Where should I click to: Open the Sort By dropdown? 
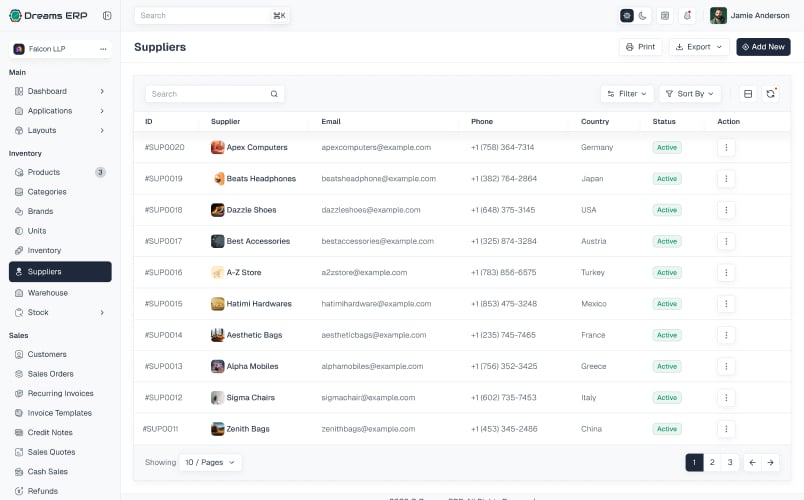pos(690,94)
